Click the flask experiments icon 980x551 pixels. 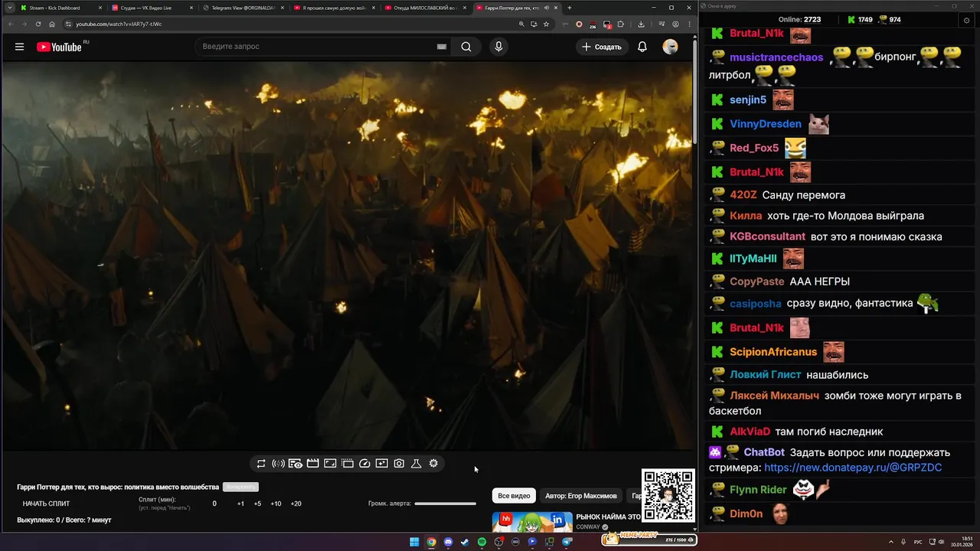pyautogui.click(x=416, y=464)
